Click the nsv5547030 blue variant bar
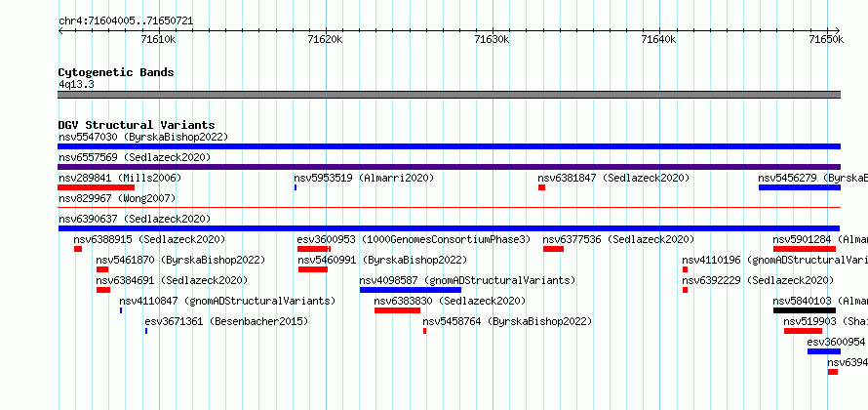The image size is (868, 410). click(x=449, y=146)
